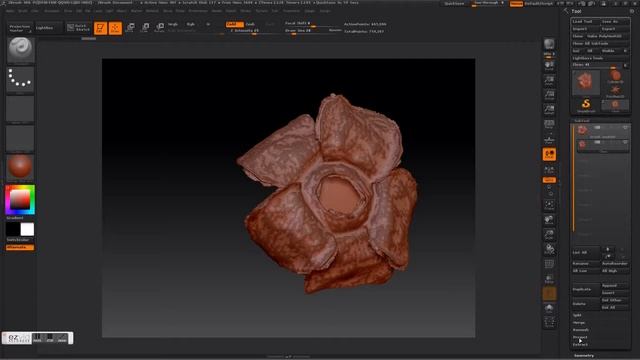
Task: Open the large current tool thumbnail
Action: click(586, 83)
